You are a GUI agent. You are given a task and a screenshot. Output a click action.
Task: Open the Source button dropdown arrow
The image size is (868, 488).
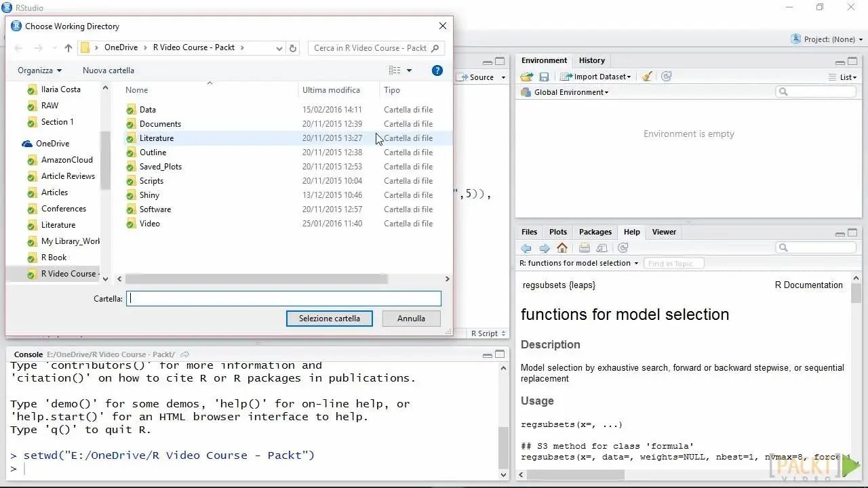tap(503, 77)
